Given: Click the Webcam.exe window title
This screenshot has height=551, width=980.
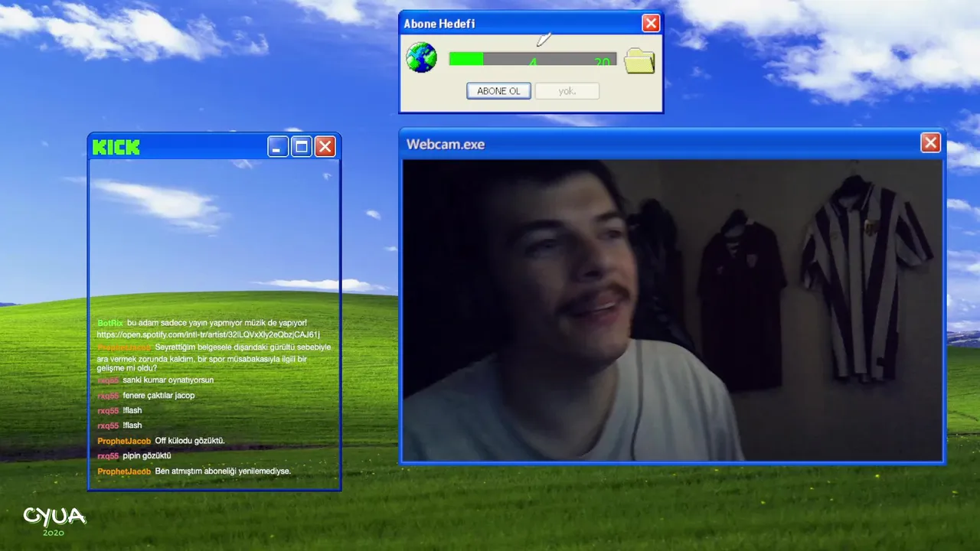Looking at the screenshot, I should tap(446, 144).
